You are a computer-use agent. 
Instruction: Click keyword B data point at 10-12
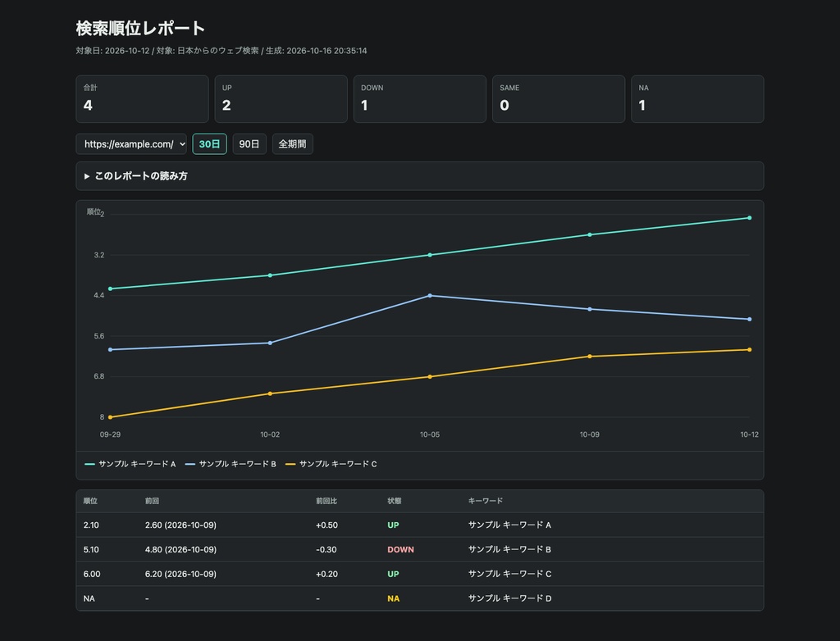749,319
